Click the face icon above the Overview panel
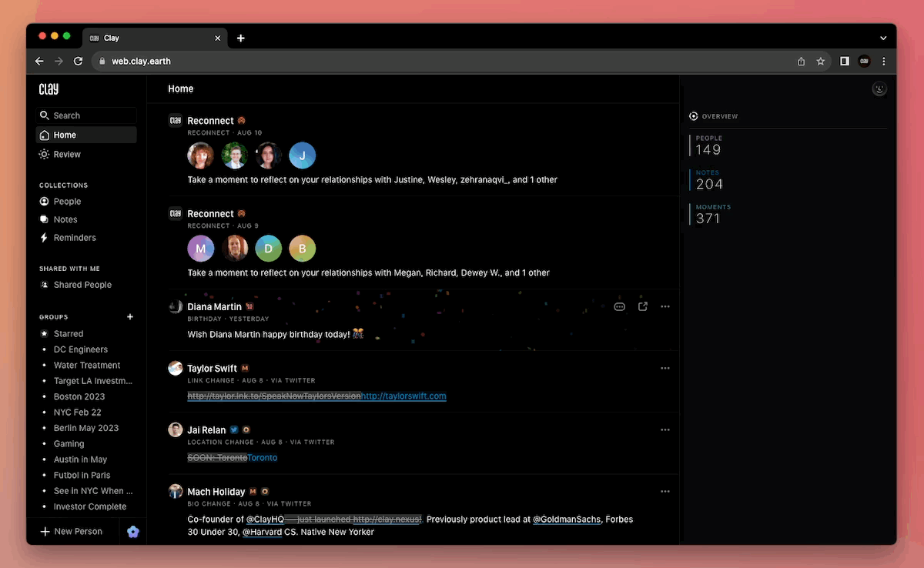Screen dimensions: 924x568 tap(879, 89)
